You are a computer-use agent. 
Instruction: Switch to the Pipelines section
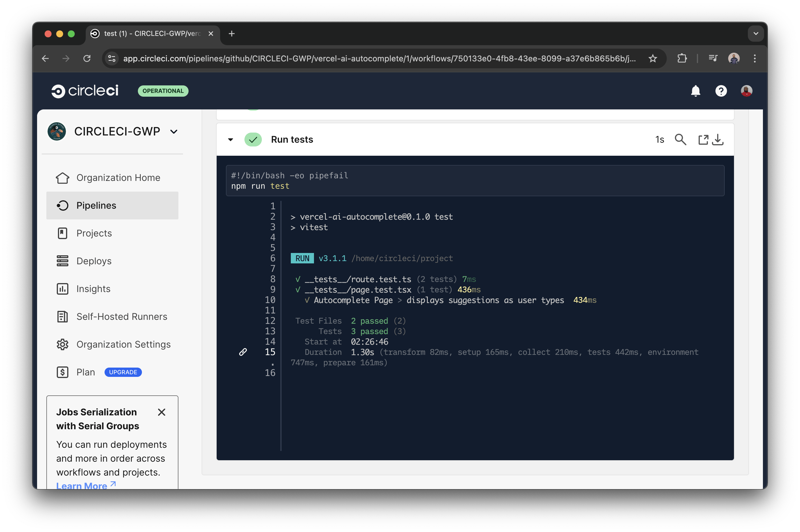(96, 205)
